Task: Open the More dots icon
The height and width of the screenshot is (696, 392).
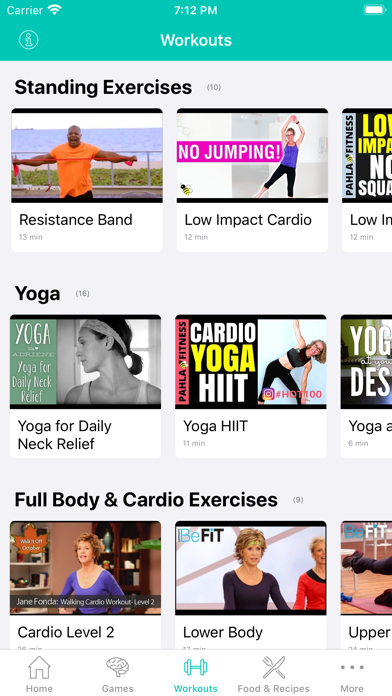Action: (x=352, y=667)
